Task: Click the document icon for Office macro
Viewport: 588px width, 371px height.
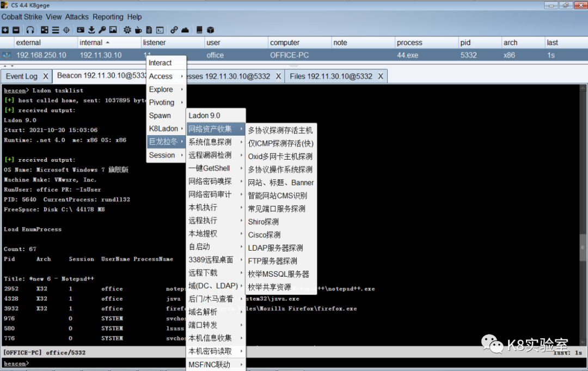Action: point(149,30)
